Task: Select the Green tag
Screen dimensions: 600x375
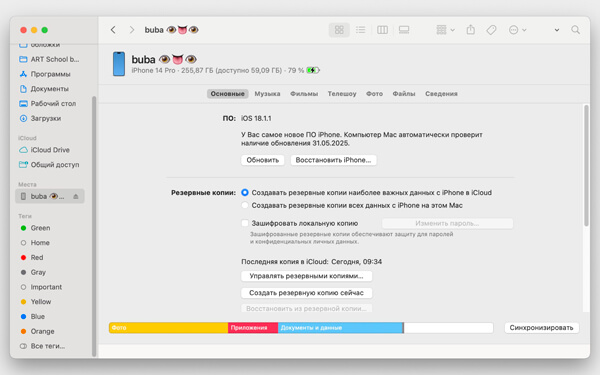Action: pyautogui.click(x=35, y=228)
